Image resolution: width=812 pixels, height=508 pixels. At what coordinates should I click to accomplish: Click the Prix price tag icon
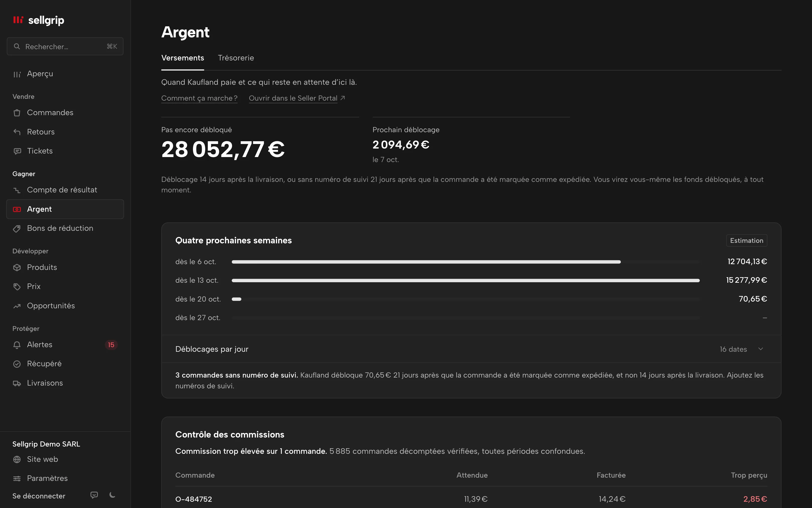tap(17, 286)
